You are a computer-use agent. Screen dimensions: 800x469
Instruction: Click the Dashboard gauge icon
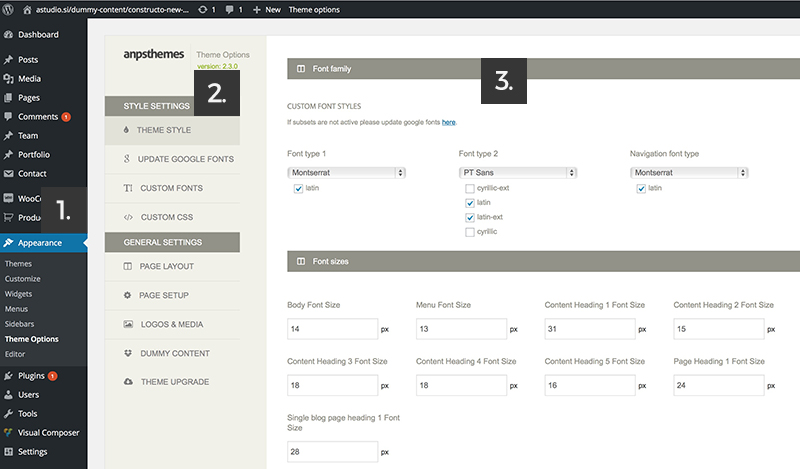[8, 35]
